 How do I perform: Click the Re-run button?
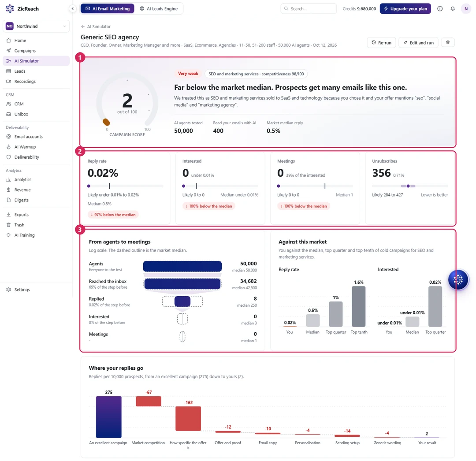[381, 42]
